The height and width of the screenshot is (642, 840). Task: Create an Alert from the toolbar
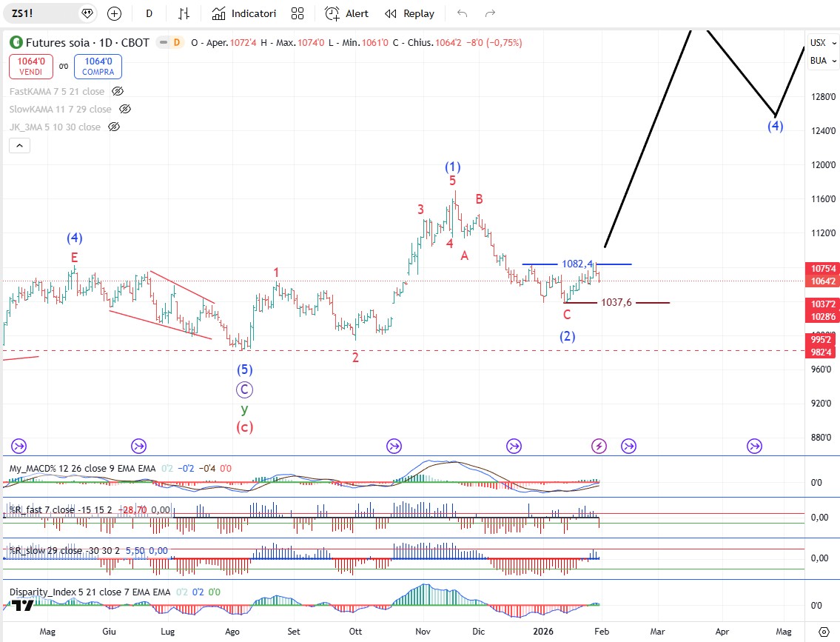click(347, 13)
